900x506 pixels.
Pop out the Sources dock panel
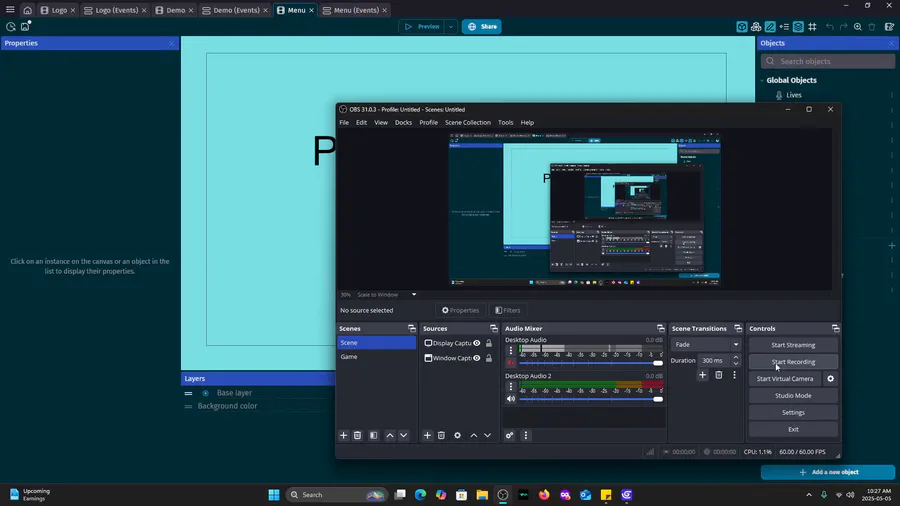point(494,329)
